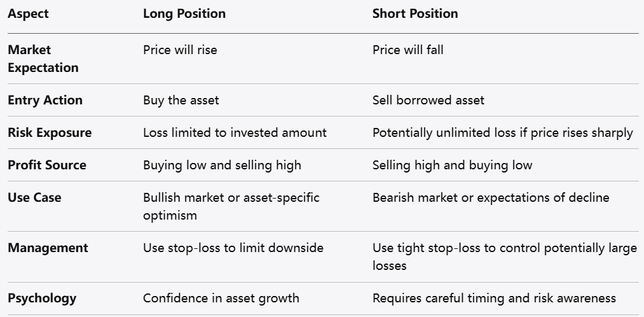This screenshot has width=644, height=317.
Task: Select the Profit Source row label
Action: (46, 165)
